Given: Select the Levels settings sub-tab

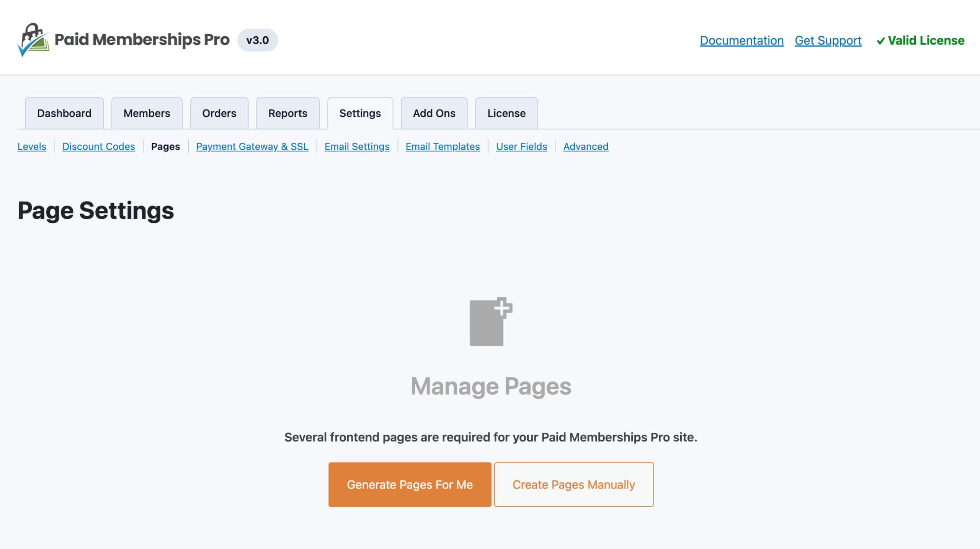Looking at the screenshot, I should pos(32,146).
